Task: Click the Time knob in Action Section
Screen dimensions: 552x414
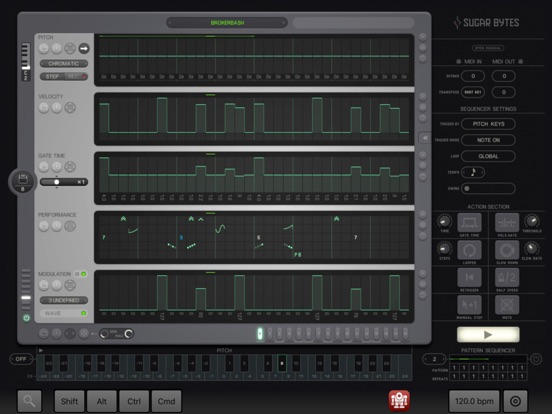Action: (444, 221)
